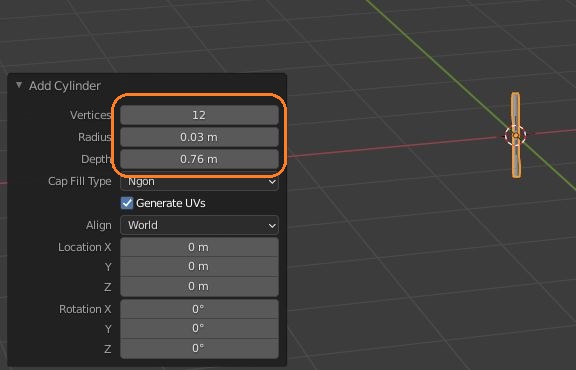The height and width of the screenshot is (370, 576).
Task: Click the chevron on Align dropdown
Action: tap(272, 225)
